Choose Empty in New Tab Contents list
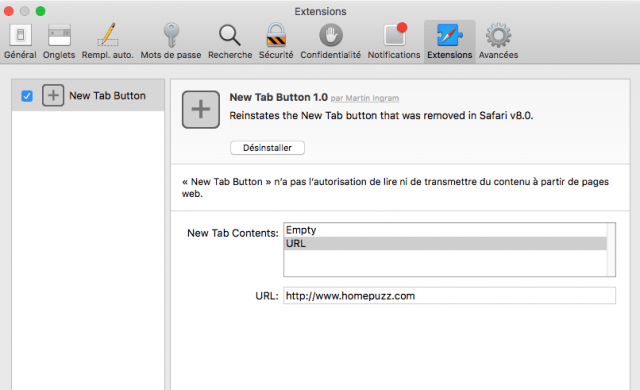 [445, 230]
